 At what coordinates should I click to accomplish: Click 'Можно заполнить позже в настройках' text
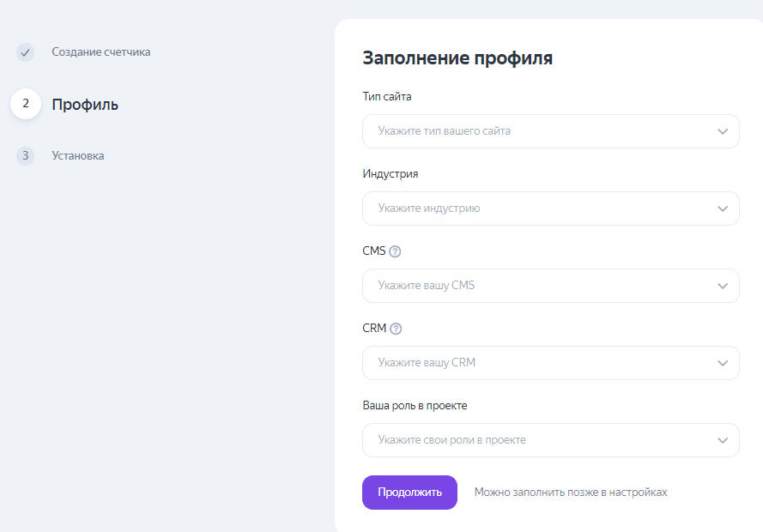click(x=571, y=493)
